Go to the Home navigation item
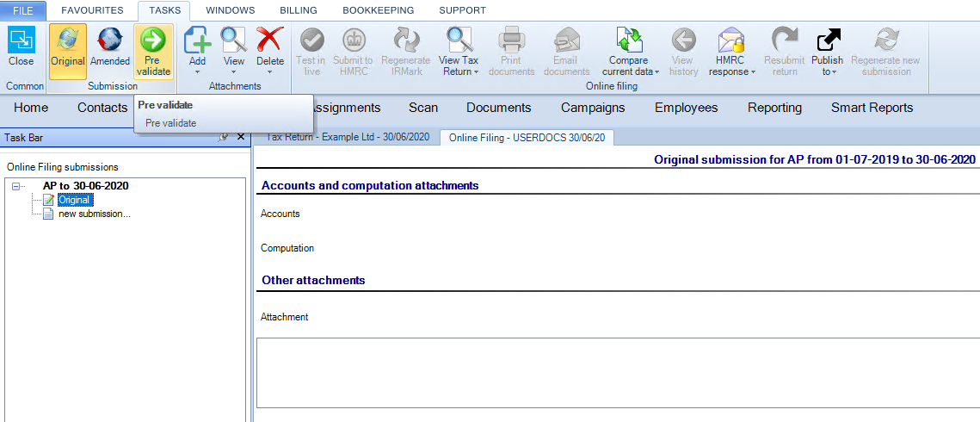980x422 pixels. [x=31, y=108]
